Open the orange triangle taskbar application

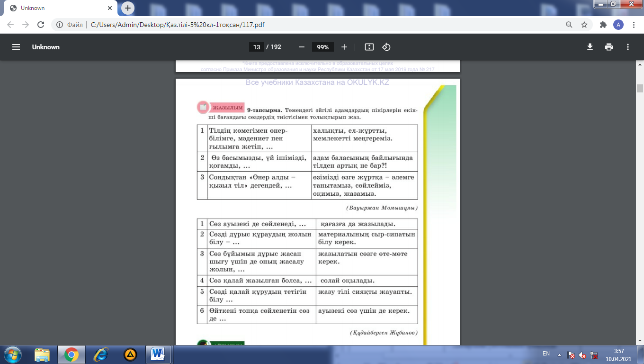pos(130,355)
